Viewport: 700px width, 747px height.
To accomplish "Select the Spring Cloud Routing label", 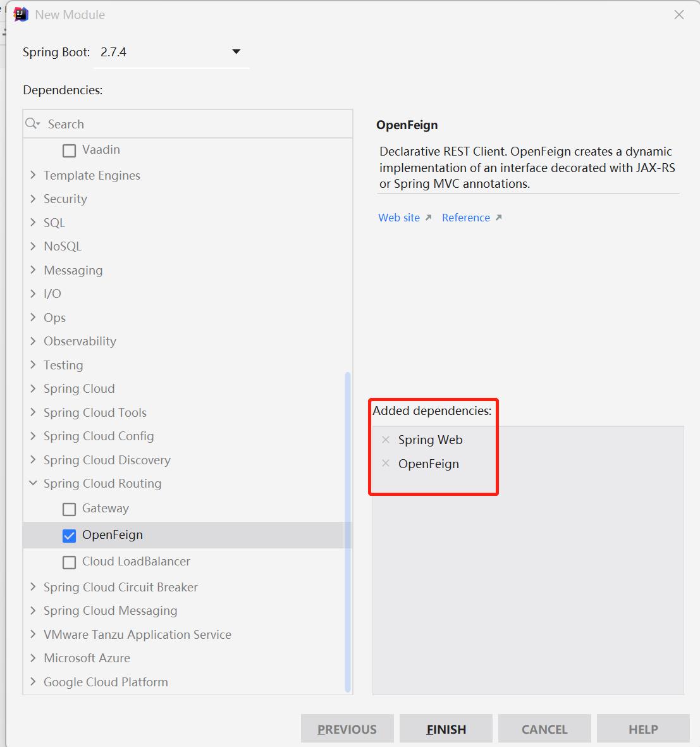I will tap(102, 483).
